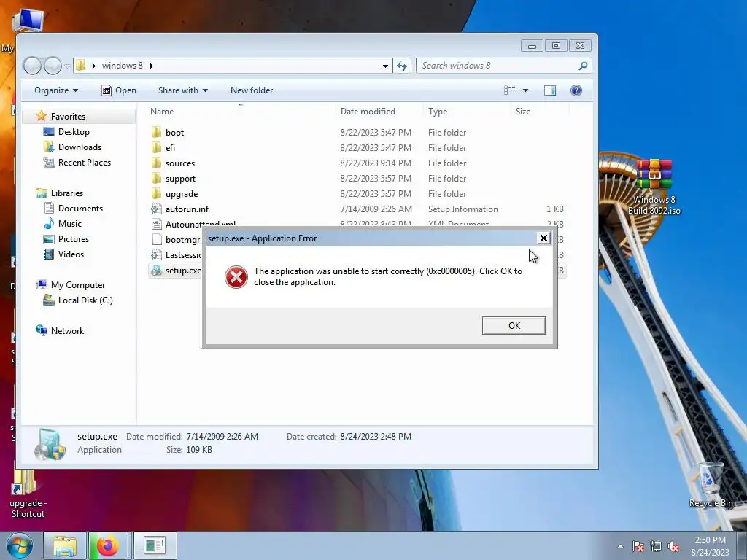
Task: Create a New folder
Action: 252,90
